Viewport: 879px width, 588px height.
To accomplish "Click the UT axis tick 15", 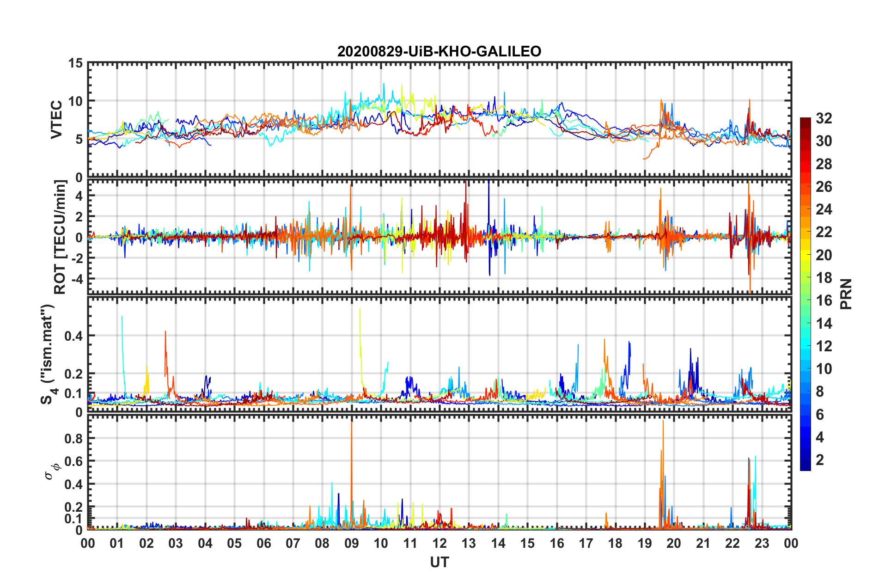I will click(x=527, y=543).
